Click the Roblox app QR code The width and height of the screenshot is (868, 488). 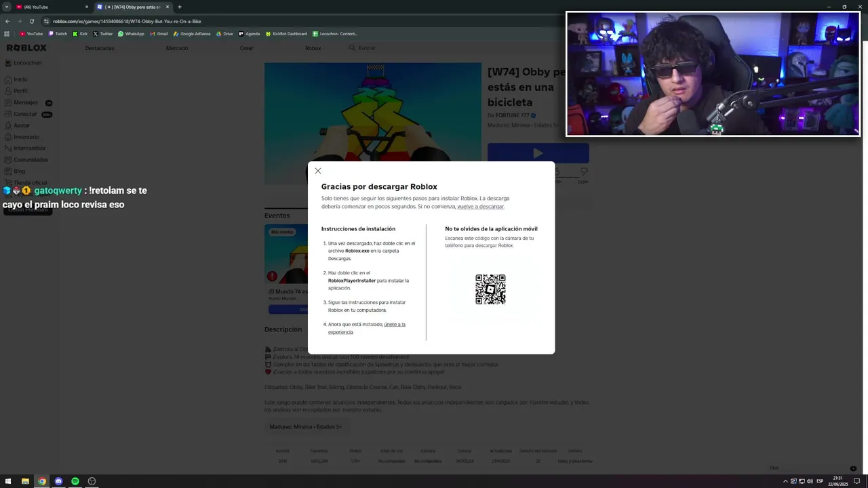490,289
